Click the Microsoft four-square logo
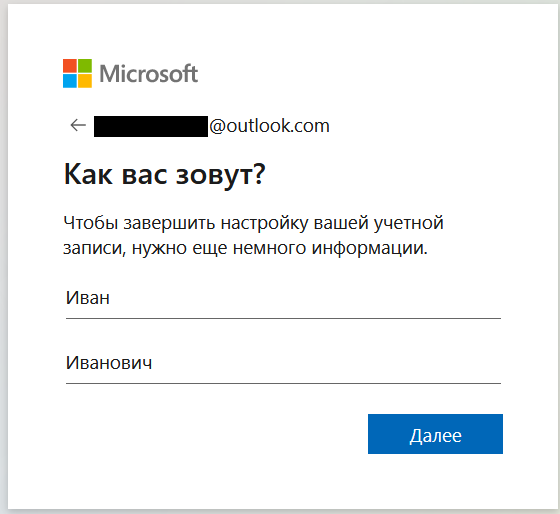Screen dimensions: 560x514 click(x=78, y=73)
